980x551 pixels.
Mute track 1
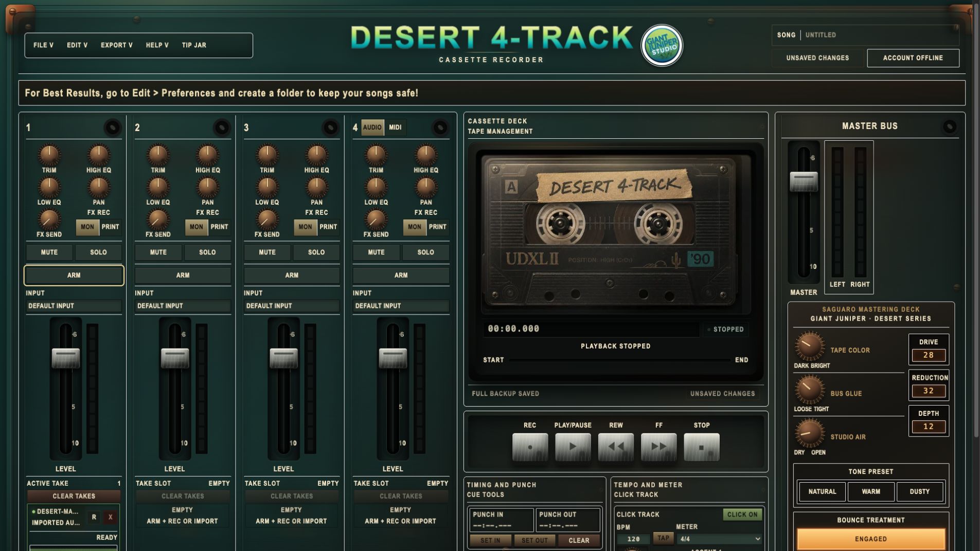49,252
